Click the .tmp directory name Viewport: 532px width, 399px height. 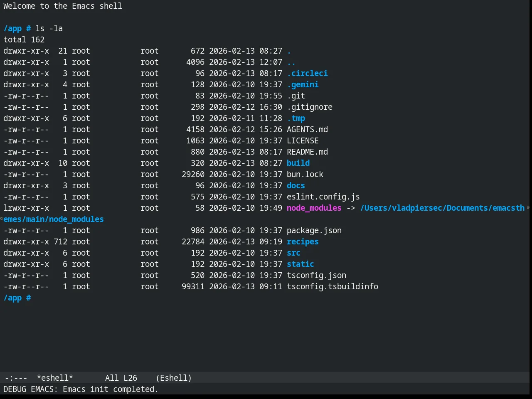[296, 118]
